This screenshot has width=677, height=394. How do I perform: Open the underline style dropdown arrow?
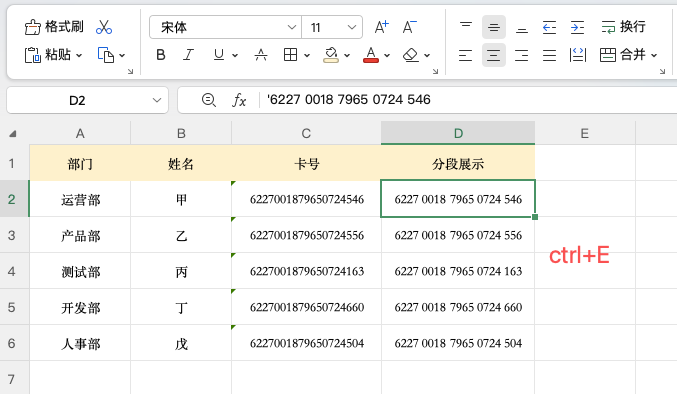(235, 56)
